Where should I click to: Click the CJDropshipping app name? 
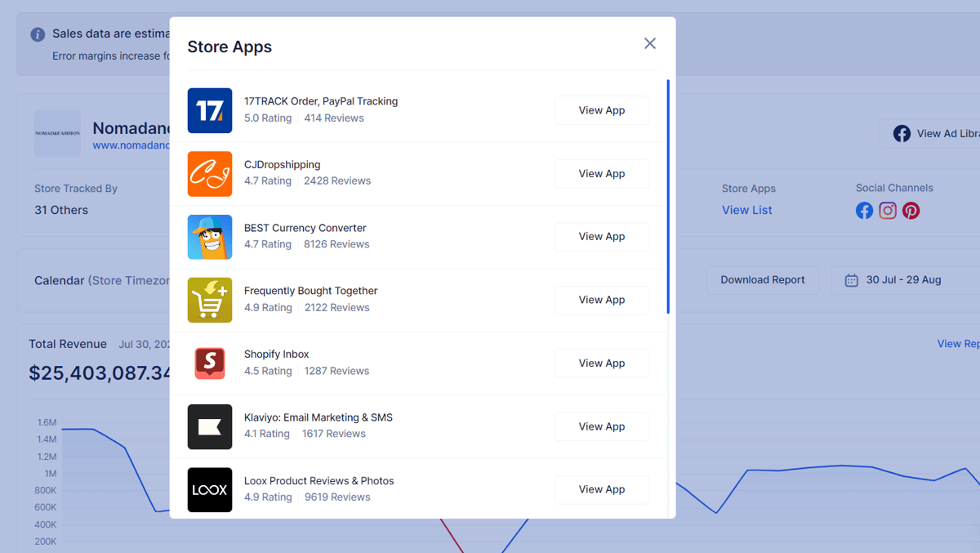(x=282, y=164)
